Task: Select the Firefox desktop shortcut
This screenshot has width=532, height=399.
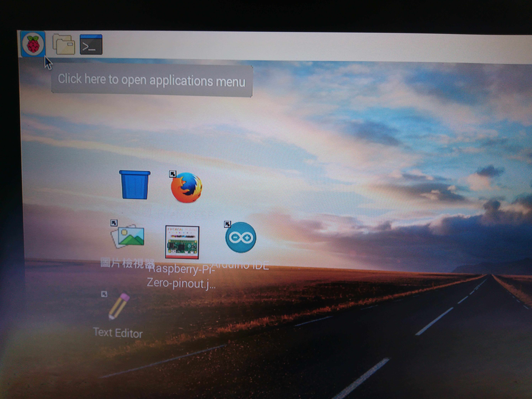Action: click(x=186, y=188)
